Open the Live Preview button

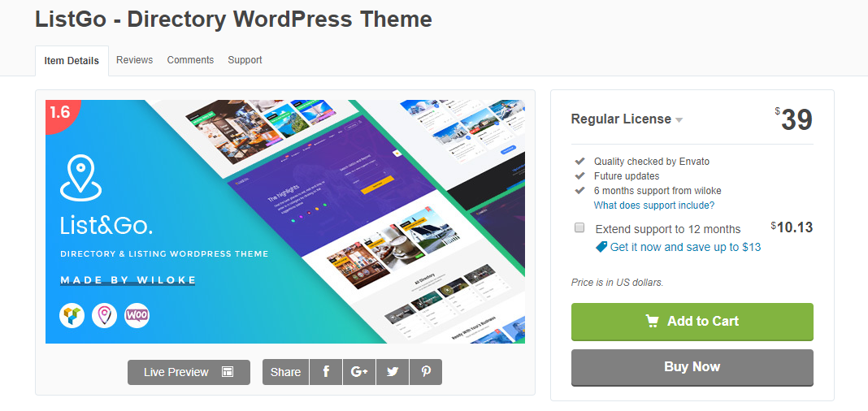click(x=189, y=372)
